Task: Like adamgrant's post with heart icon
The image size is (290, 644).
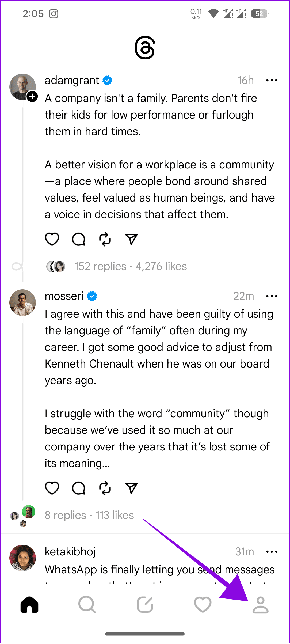Action: 52,239
